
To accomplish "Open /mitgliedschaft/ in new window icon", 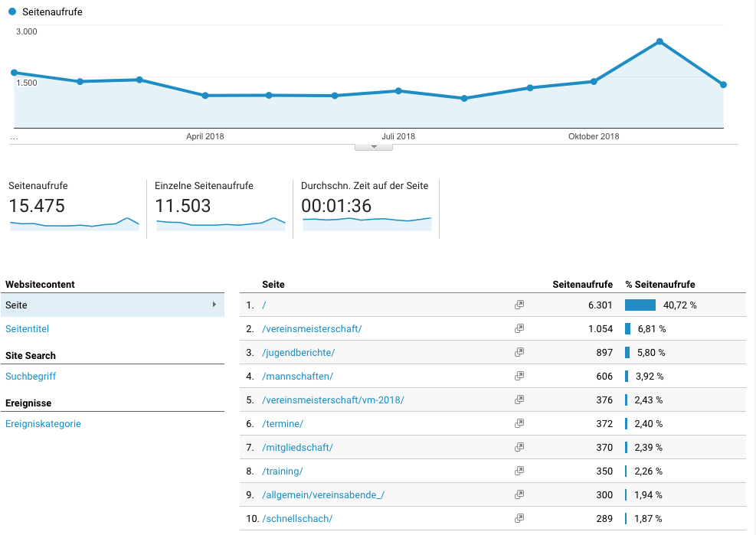I will (519, 447).
